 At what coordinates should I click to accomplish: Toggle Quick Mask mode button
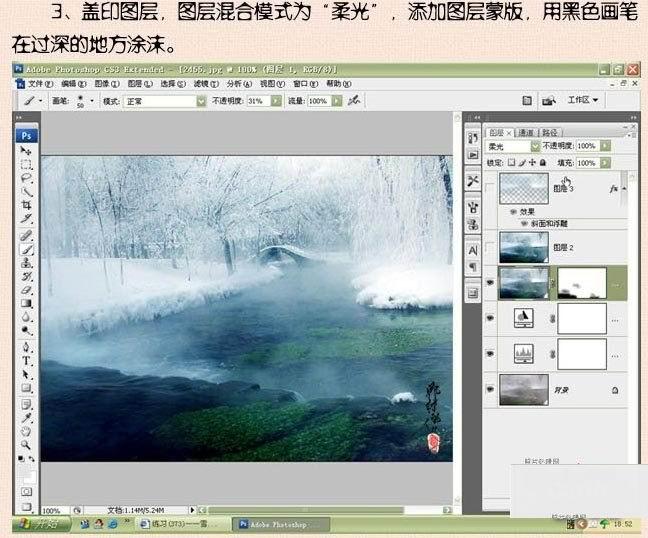click(26, 492)
